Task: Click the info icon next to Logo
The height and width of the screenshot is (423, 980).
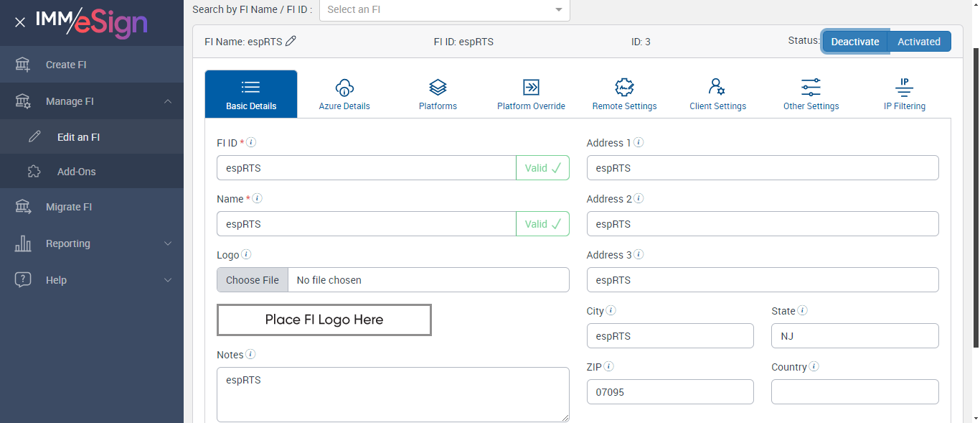Action: (246, 254)
